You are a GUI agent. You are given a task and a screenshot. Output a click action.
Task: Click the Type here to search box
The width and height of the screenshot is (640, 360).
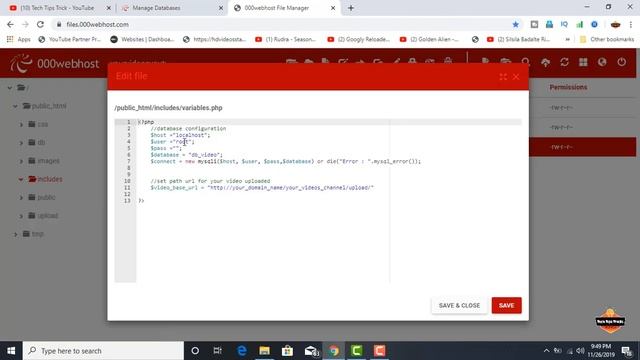tap(103, 351)
